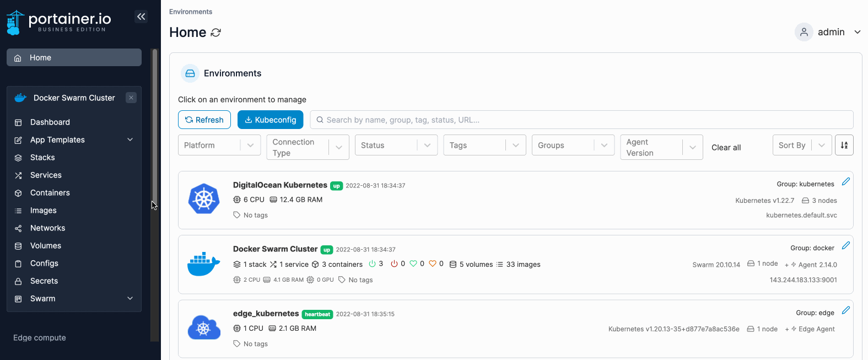Image resolution: width=868 pixels, height=360 pixels.
Task: Open the Status filter dropdown
Action: (x=396, y=145)
